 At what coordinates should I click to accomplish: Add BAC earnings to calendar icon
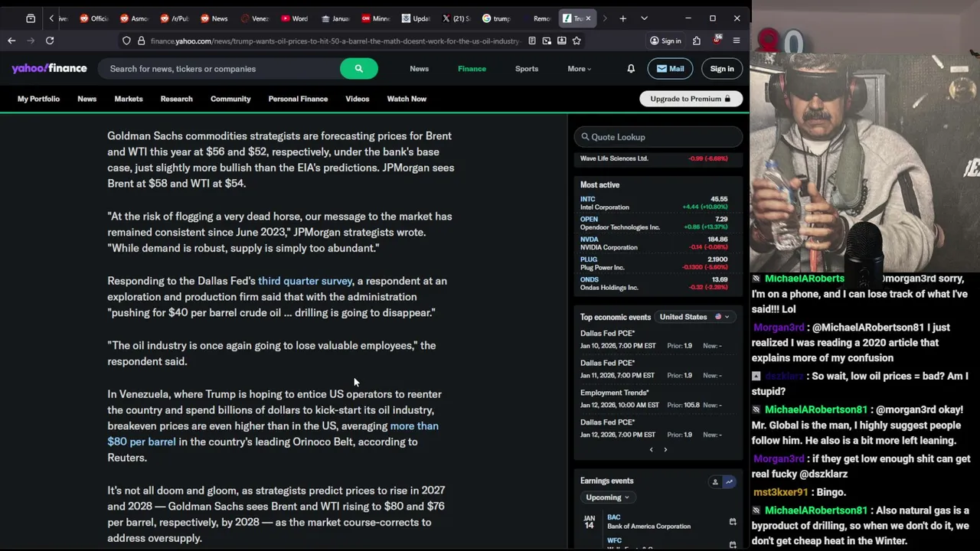[x=733, y=522]
